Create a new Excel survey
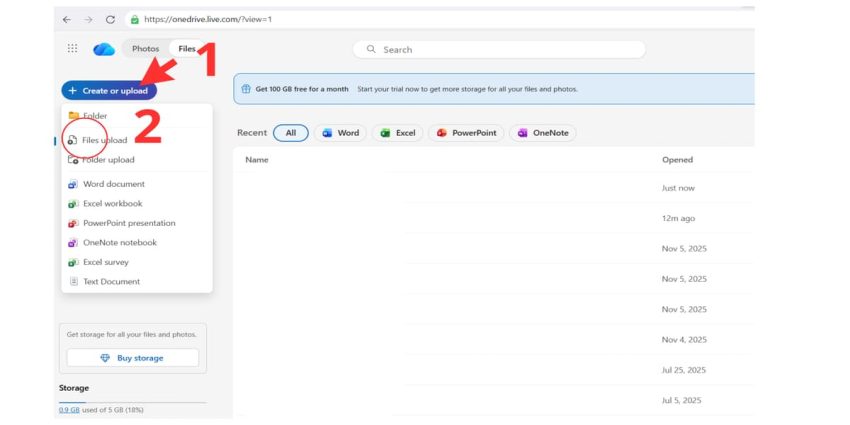Image resolution: width=850 pixels, height=425 pixels. 137,262
